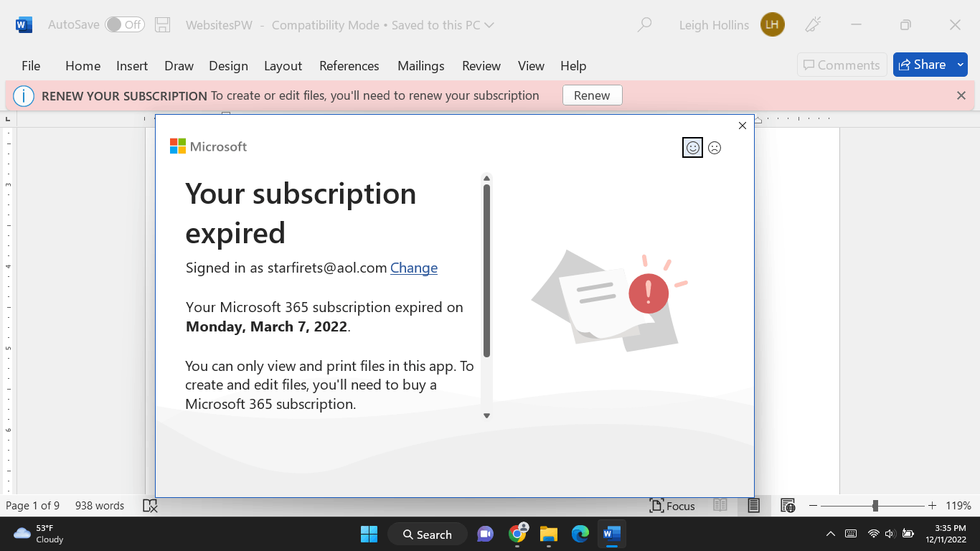980x551 pixels.
Task: Click the zoom slider handle
Action: tap(877, 506)
